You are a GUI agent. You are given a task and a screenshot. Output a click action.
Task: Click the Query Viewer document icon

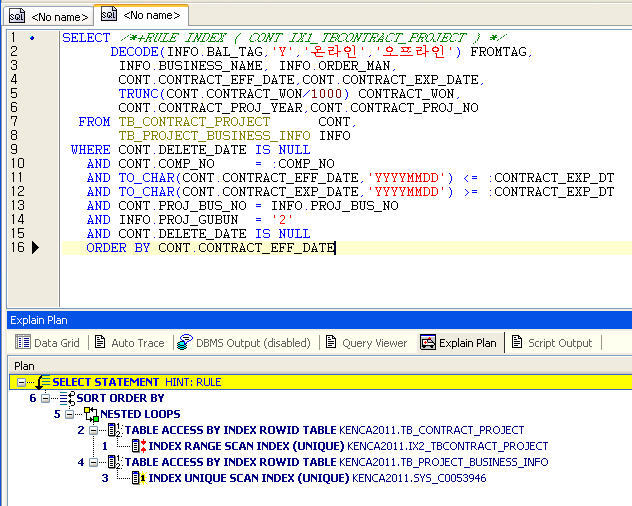click(331, 342)
